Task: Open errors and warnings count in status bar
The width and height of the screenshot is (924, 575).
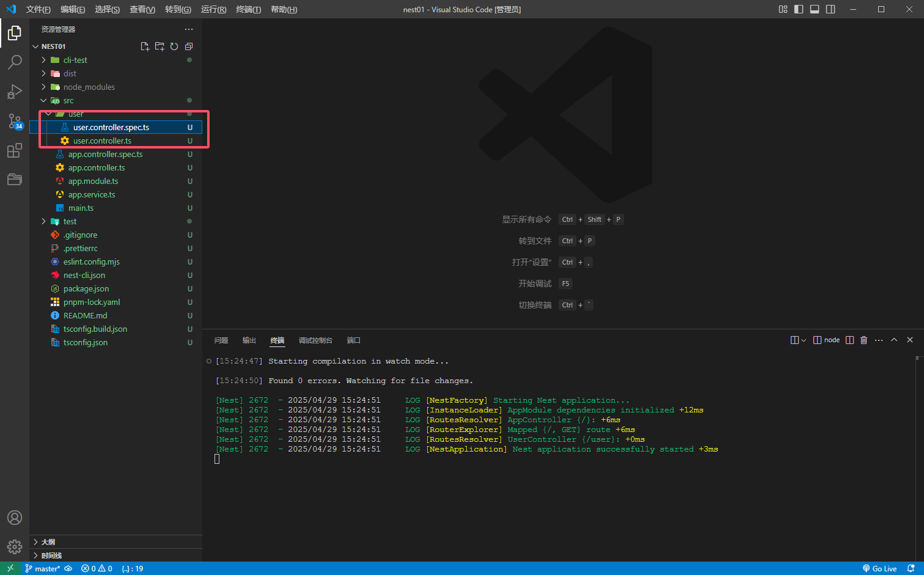Action: [97, 568]
